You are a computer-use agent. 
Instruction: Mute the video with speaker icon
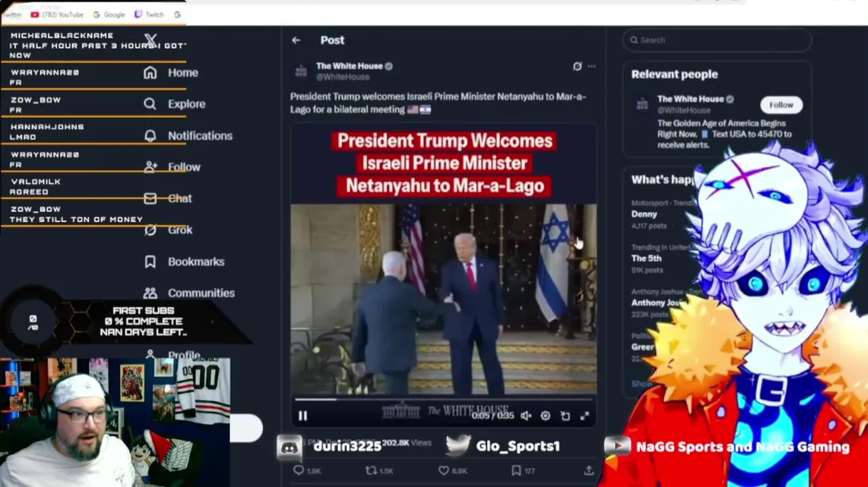[x=526, y=416]
